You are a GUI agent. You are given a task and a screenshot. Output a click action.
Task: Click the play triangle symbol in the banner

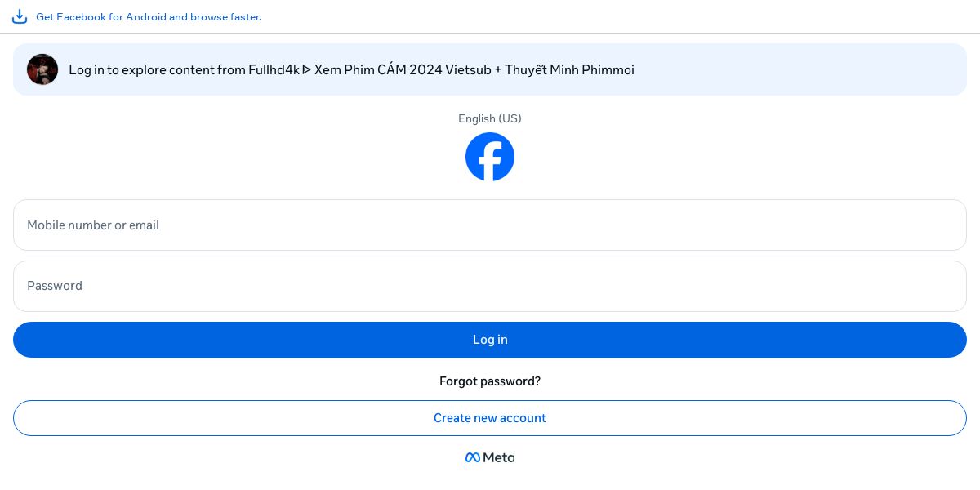(x=307, y=69)
